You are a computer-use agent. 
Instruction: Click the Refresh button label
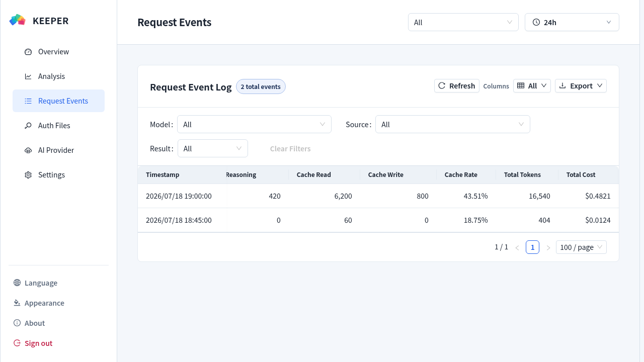(462, 86)
